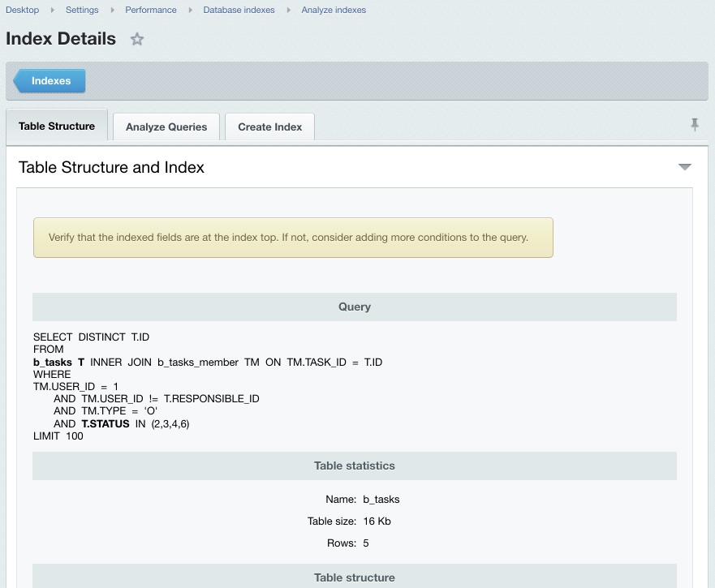
Task: Click the bold b_tasks table name in query
Action: point(50,362)
